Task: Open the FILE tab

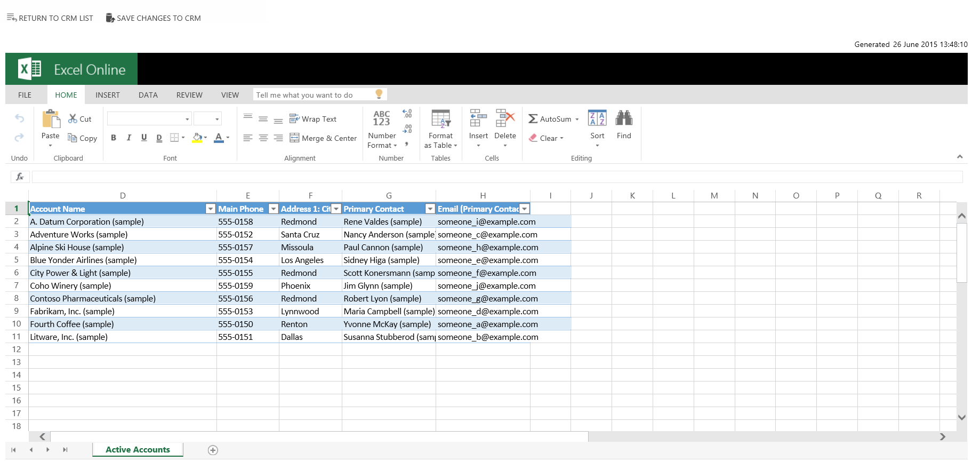Action: pyautogui.click(x=25, y=95)
